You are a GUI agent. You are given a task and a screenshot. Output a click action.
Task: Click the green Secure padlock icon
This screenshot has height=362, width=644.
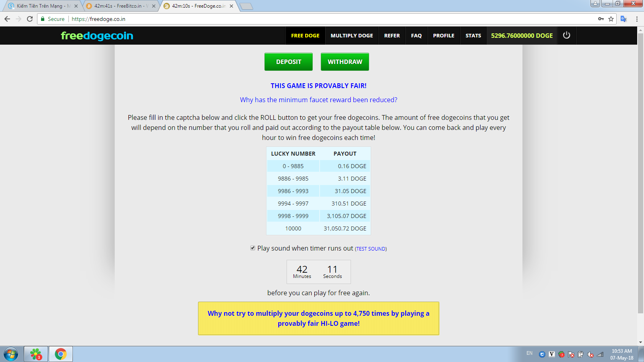pos(43,19)
